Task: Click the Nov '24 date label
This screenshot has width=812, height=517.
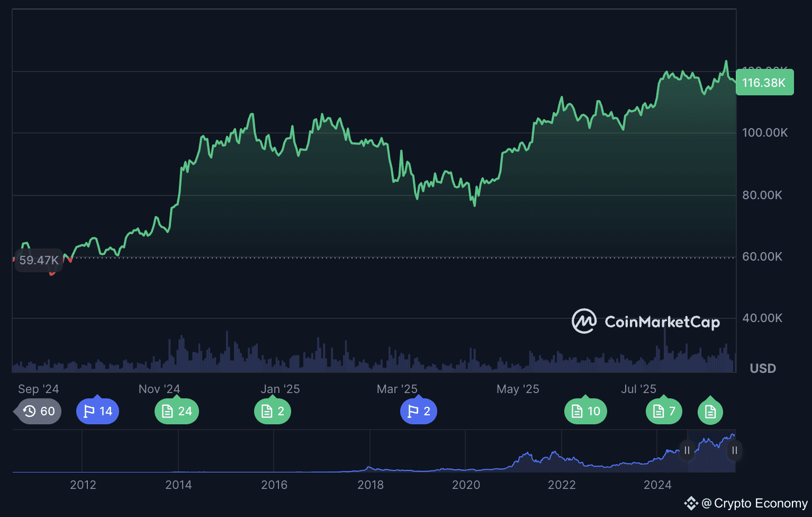Action: pos(159,389)
